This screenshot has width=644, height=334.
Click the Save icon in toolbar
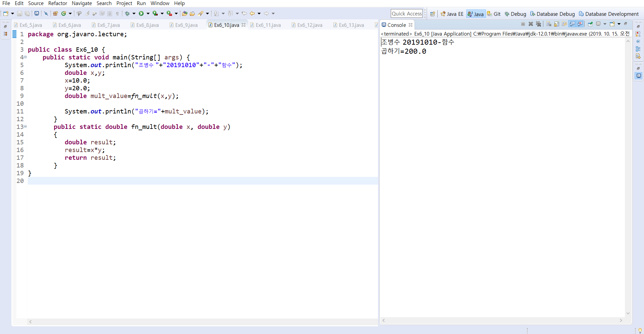coord(19,13)
